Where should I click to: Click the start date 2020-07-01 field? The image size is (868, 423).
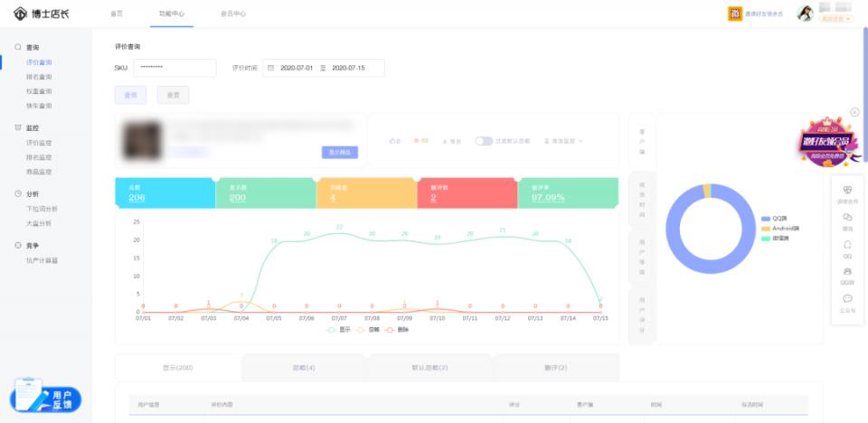(x=297, y=68)
